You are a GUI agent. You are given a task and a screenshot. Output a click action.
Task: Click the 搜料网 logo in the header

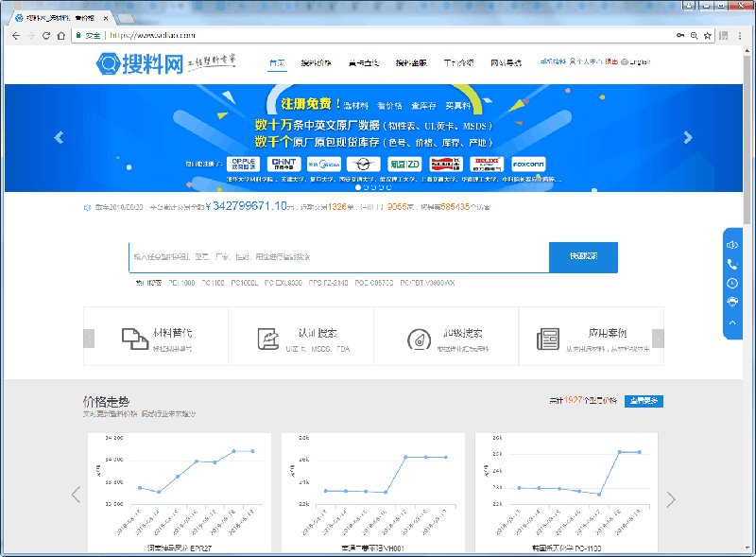click(x=140, y=64)
